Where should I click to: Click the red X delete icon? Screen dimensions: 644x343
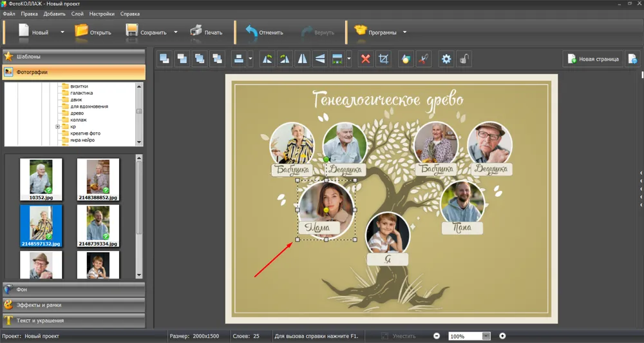(x=366, y=59)
